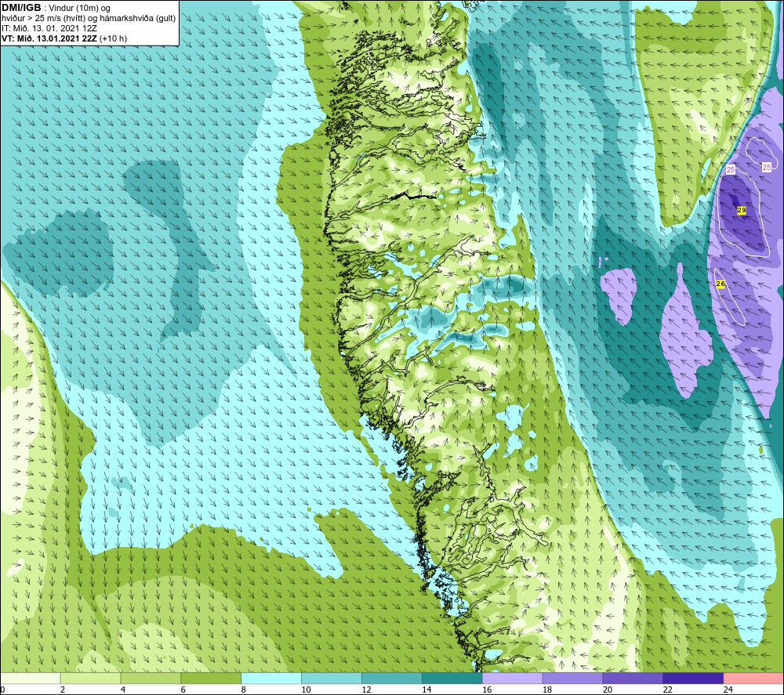Click the 'Vindur (10m) og' title text
The image size is (784, 695).
pos(79,9)
